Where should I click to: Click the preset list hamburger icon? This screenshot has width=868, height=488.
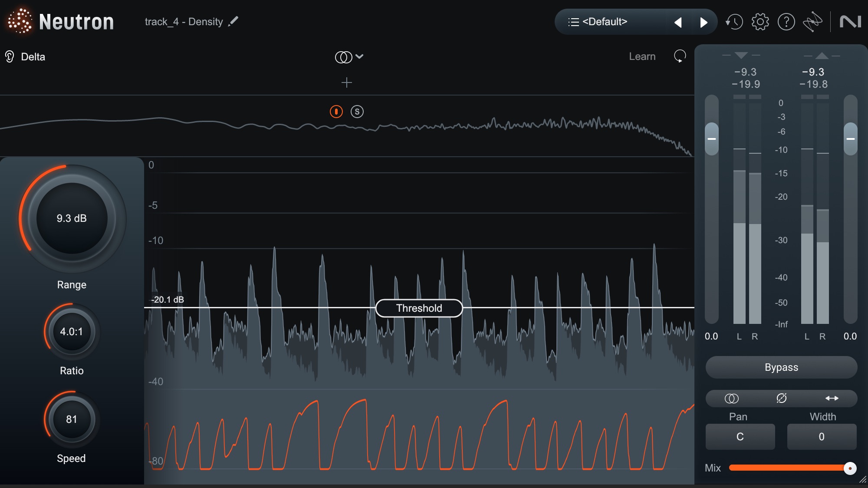point(574,22)
